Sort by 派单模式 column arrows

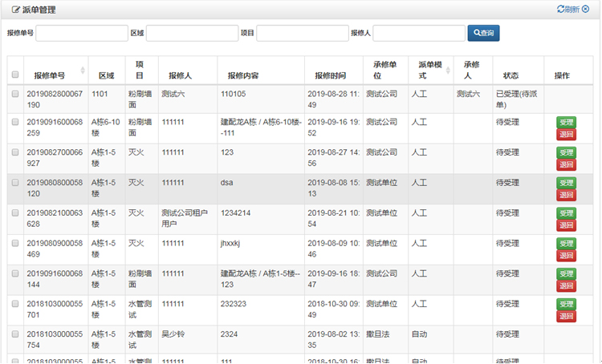coord(446,70)
